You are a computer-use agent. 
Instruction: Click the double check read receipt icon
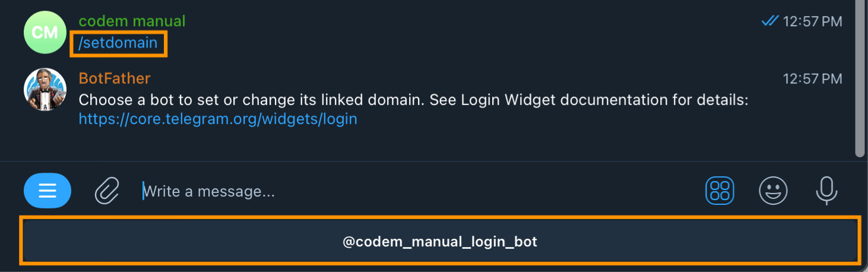tap(769, 21)
